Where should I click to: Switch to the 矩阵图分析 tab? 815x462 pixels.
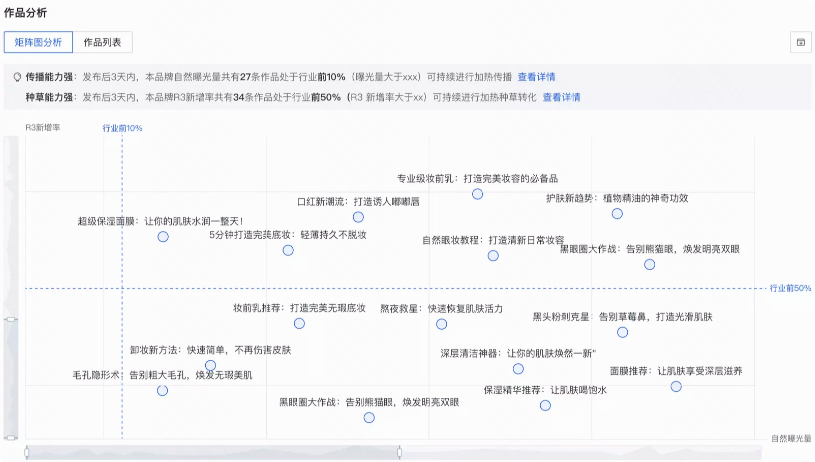tap(38, 42)
